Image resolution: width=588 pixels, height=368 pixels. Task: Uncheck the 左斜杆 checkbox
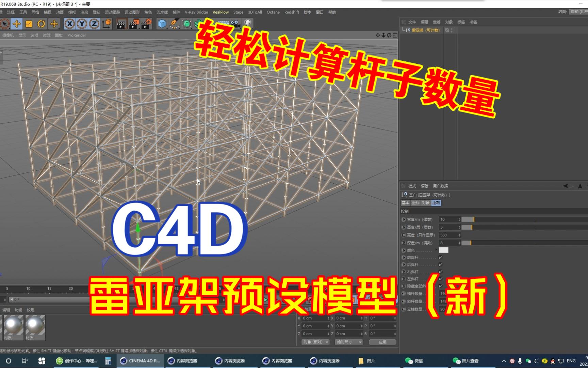[441, 279]
